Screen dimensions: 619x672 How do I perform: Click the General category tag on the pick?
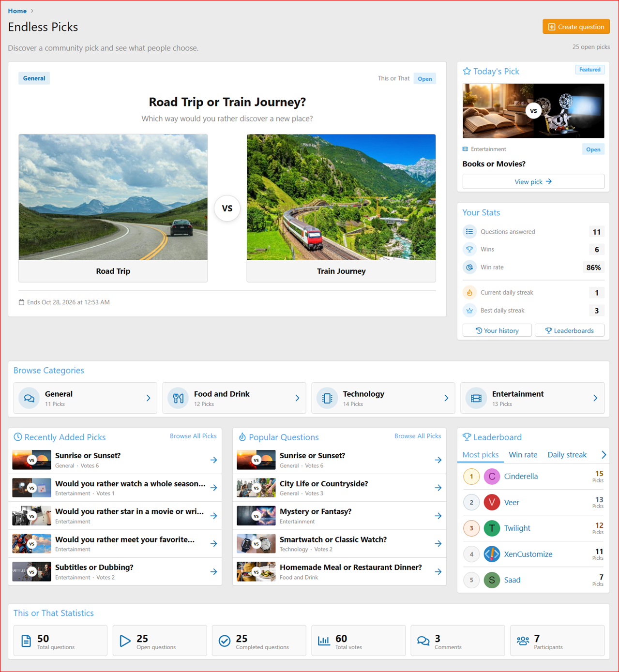pos(34,78)
